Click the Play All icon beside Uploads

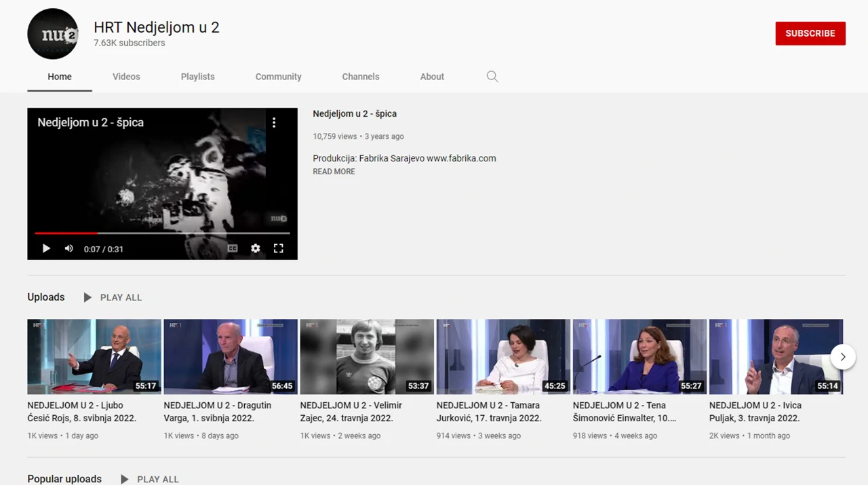[87, 297]
